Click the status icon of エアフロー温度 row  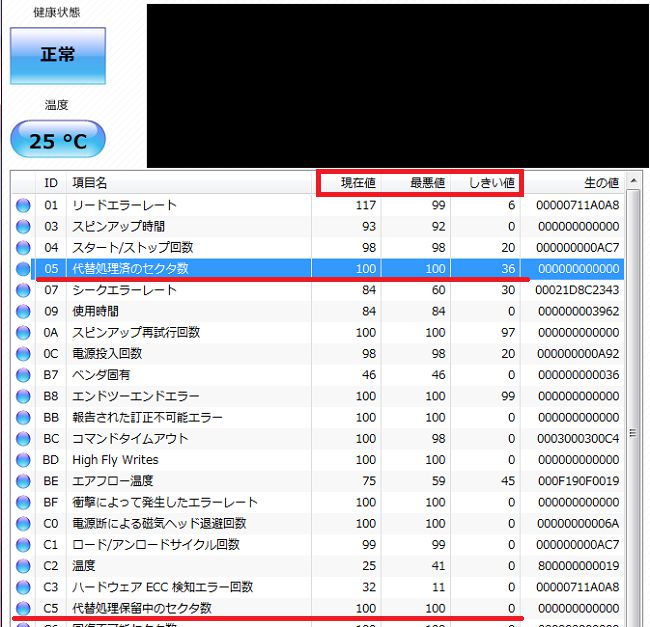pos(23,481)
